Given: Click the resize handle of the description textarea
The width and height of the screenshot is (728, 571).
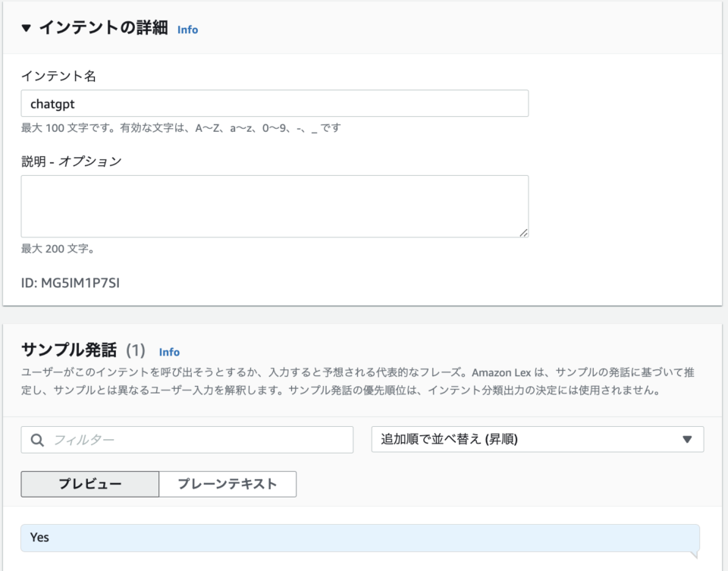Looking at the screenshot, I should (x=524, y=231).
